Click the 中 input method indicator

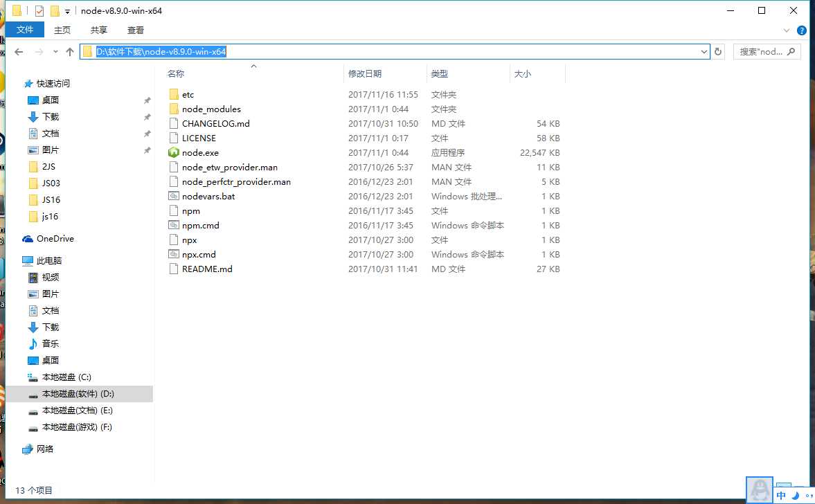[x=780, y=495]
